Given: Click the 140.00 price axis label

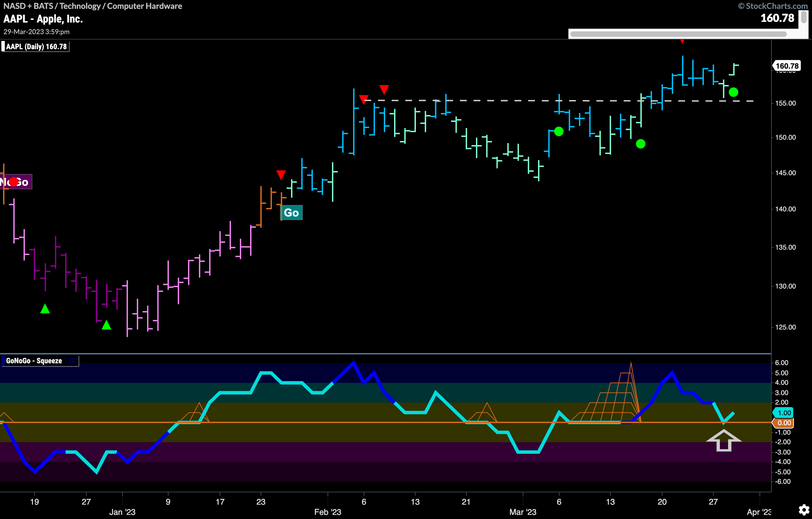Looking at the screenshot, I should tap(786, 209).
